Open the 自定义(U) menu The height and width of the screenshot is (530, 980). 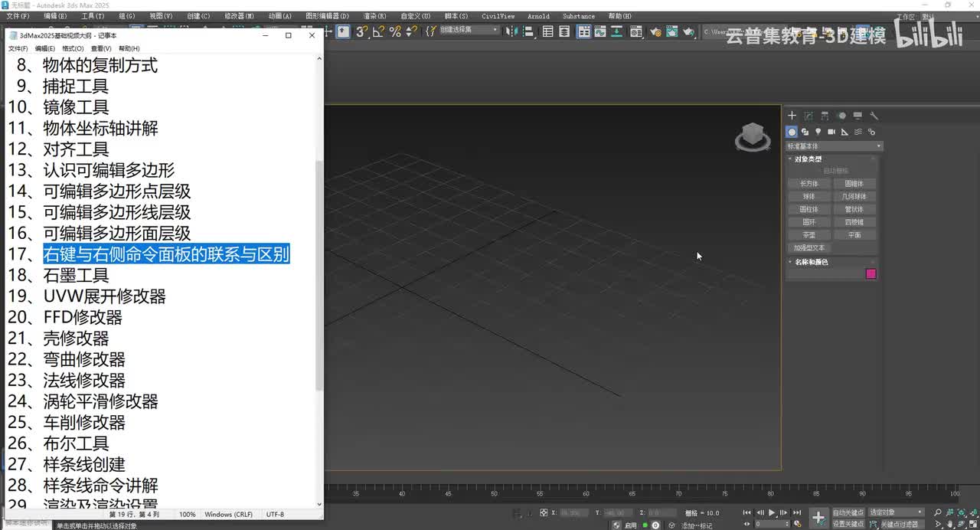(x=415, y=16)
